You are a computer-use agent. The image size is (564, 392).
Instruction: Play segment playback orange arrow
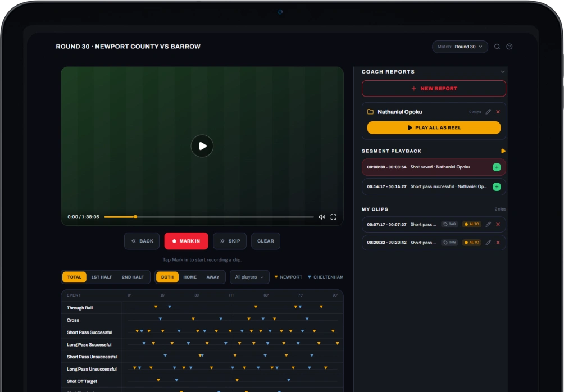point(503,151)
